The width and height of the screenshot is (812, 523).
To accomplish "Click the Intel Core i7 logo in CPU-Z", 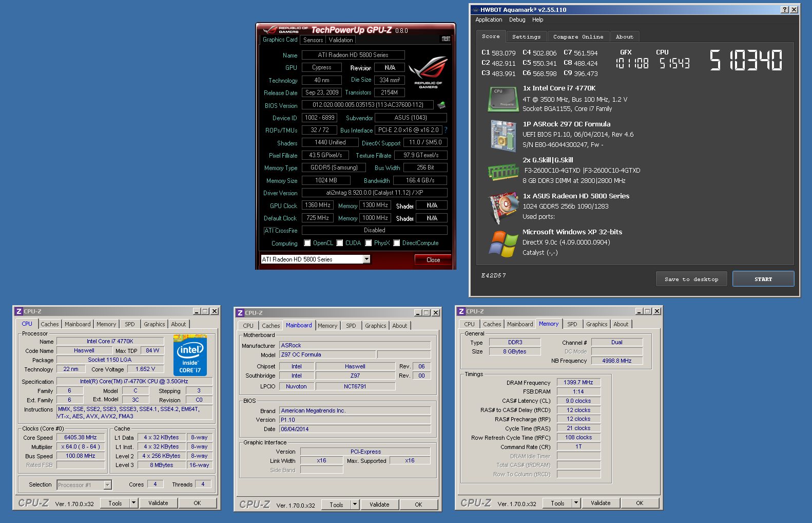I will 190,356.
